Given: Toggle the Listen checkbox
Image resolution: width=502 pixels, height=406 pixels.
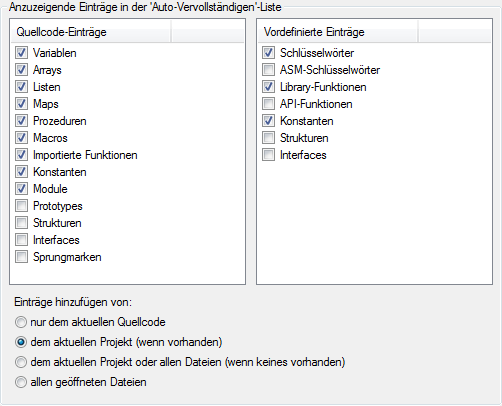Looking at the screenshot, I should (x=21, y=87).
